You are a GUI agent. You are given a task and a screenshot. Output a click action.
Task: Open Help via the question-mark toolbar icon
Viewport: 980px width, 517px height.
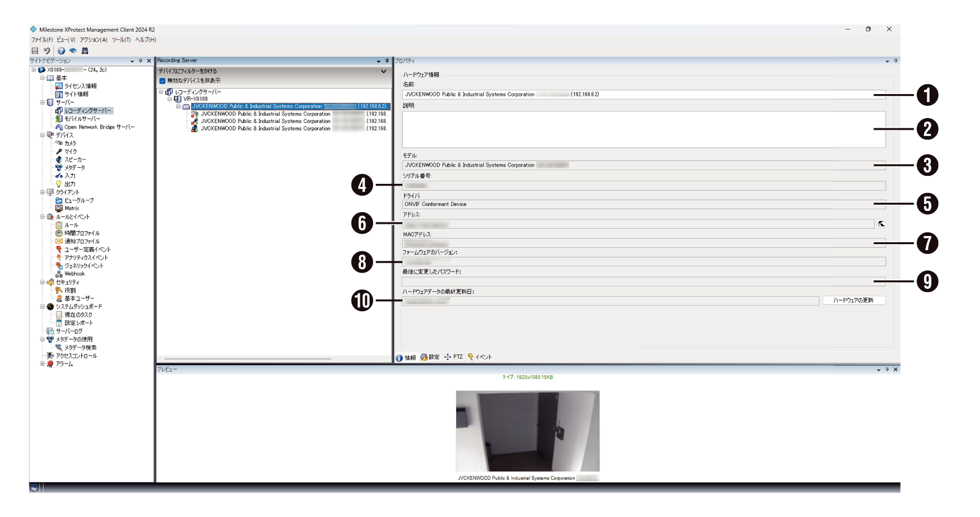pos(61,51)
